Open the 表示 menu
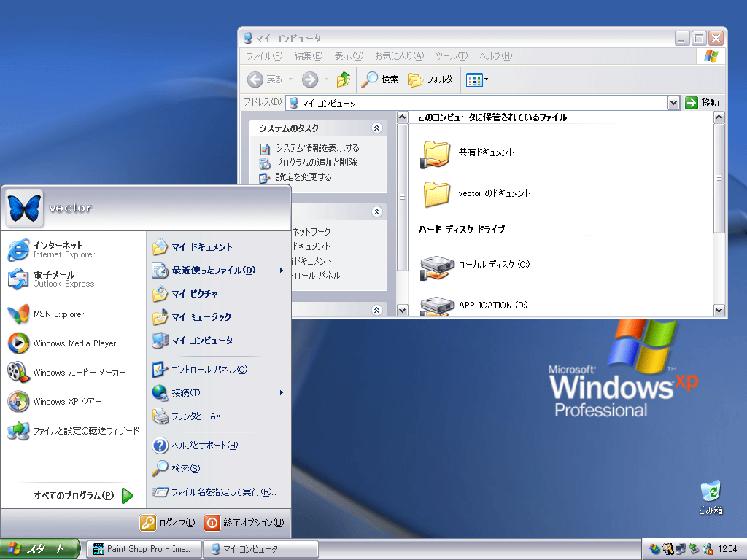The height and width of the screenshot is (560, 747). click(x=349, y=56)
